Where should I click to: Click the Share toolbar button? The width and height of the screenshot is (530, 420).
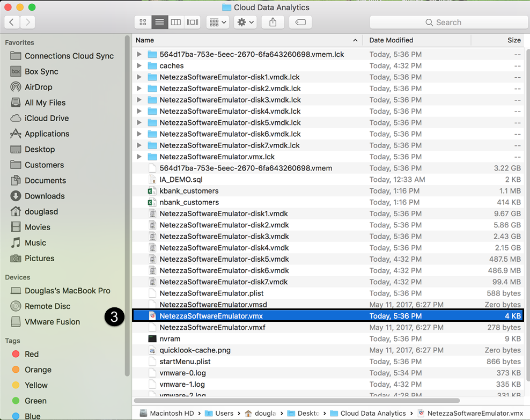273,23
